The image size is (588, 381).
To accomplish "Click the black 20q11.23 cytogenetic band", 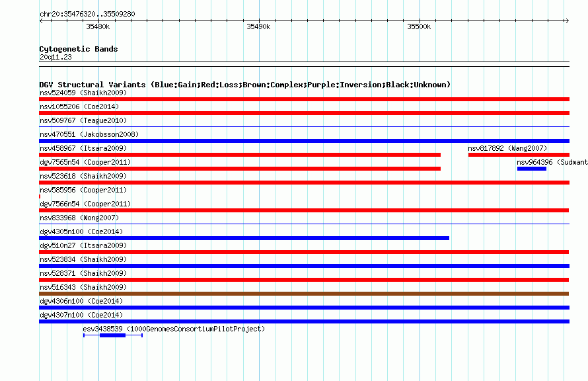I will point(304,64).
